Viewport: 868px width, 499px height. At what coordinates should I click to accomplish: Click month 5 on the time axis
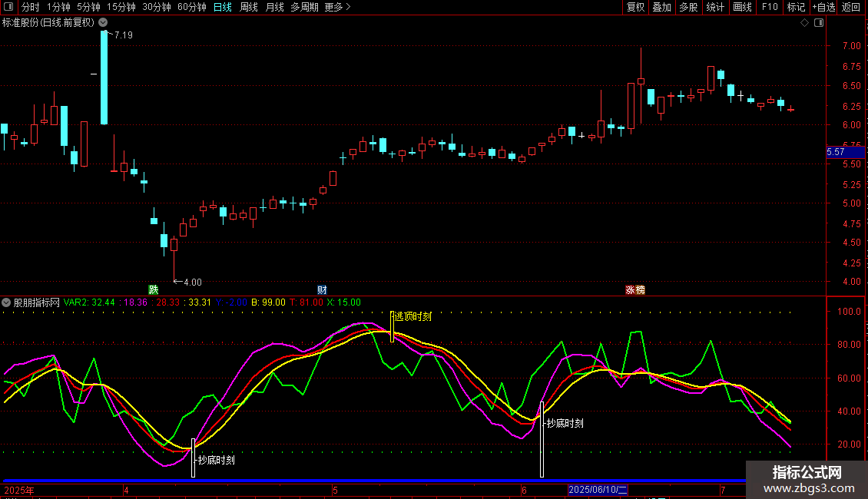coord(335,490)
